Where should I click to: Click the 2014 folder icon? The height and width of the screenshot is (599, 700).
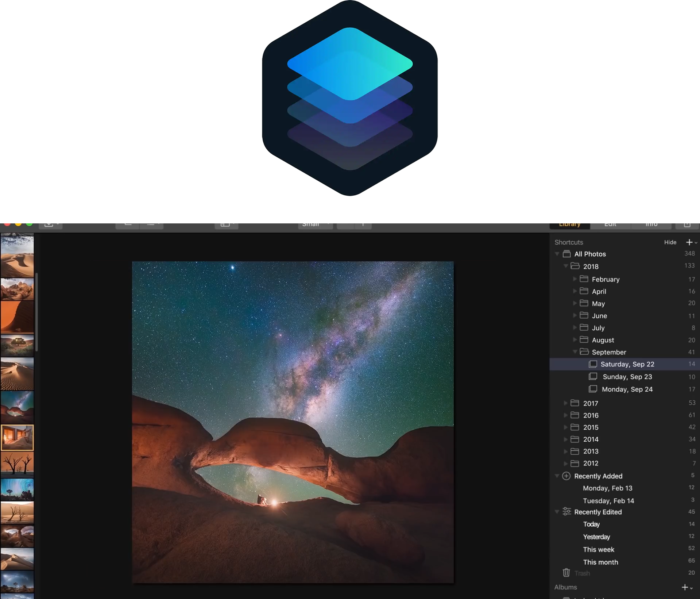(x=575, y=439)
